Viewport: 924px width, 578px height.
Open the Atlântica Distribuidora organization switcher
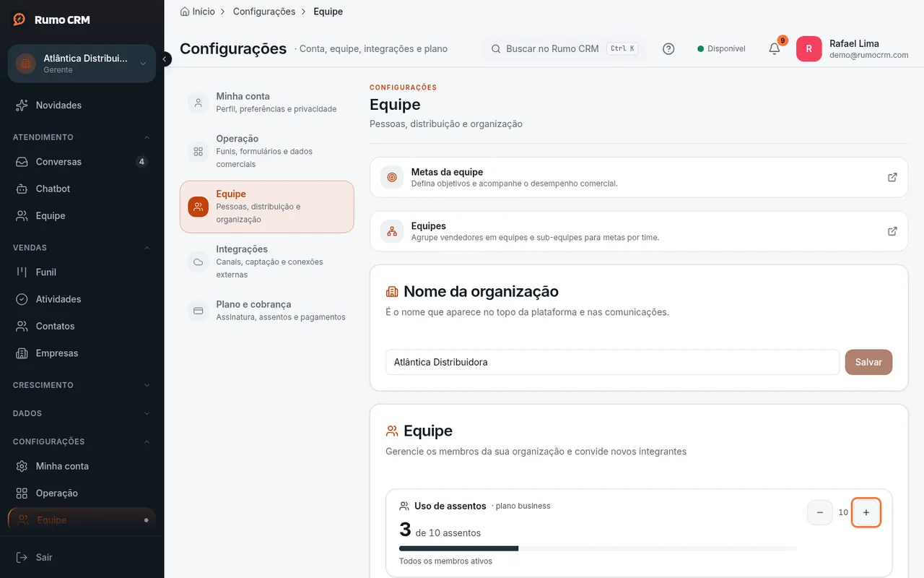pyautogui.click(x=82, y=64)
